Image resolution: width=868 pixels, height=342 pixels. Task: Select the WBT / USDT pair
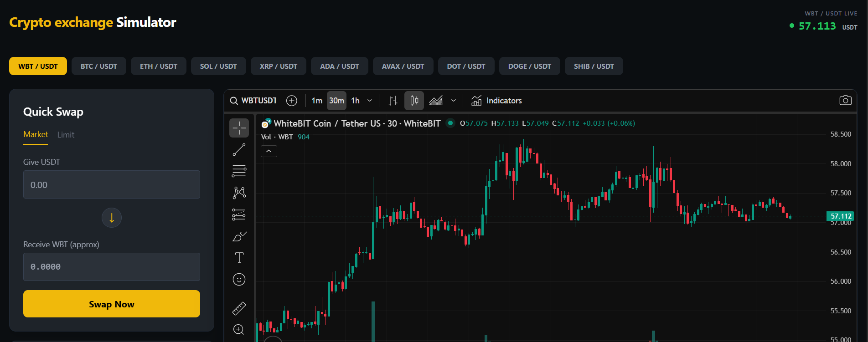[x=38, y=66]
